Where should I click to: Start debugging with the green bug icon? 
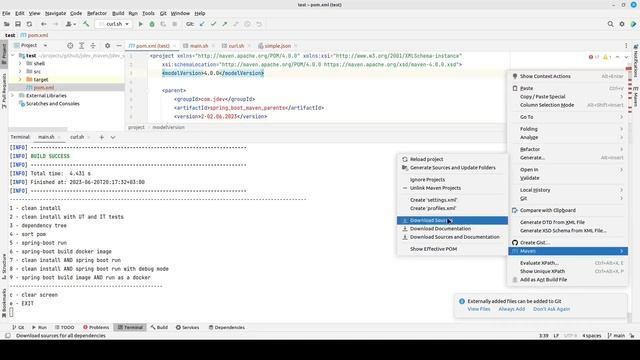(x=152, y=24)
